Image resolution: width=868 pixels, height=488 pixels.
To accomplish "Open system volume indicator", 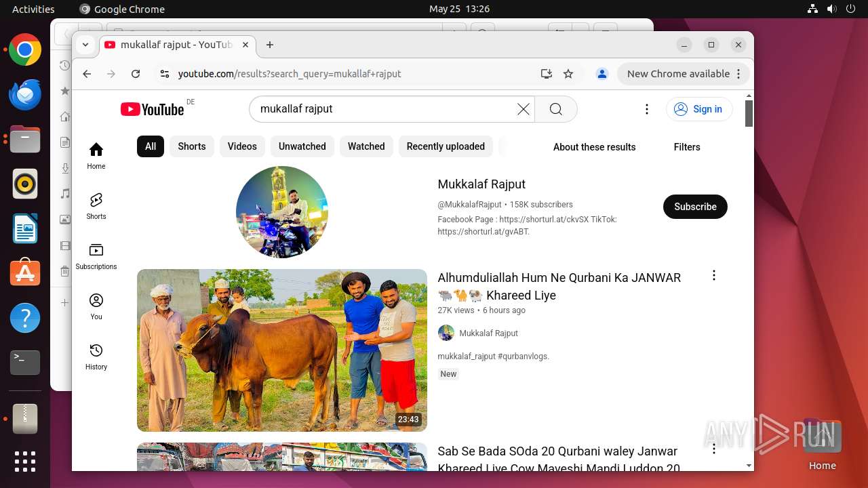I will click(x=832, y=9).
